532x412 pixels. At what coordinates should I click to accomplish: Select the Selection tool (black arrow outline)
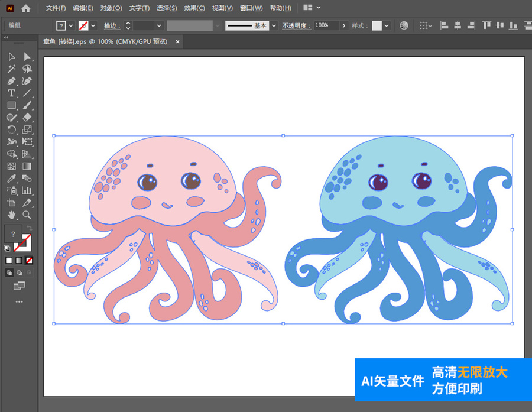coord(11,57)
